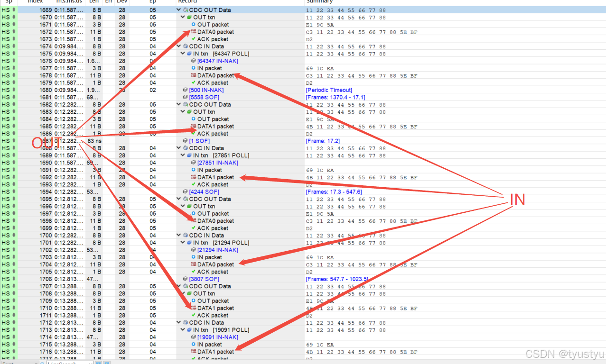Click the blue IN txn icon in row 1675
Viewport: 606px width, 364px height.
point(189,54)
